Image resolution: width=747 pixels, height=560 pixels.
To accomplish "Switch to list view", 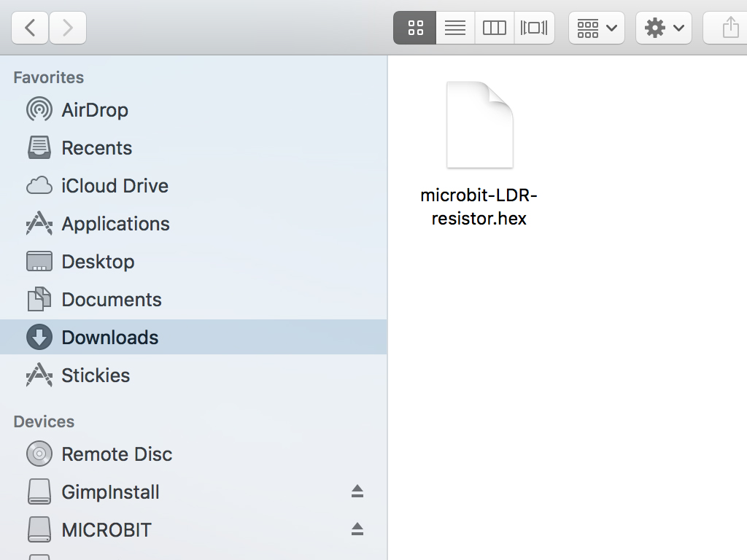I will (455, 28).
